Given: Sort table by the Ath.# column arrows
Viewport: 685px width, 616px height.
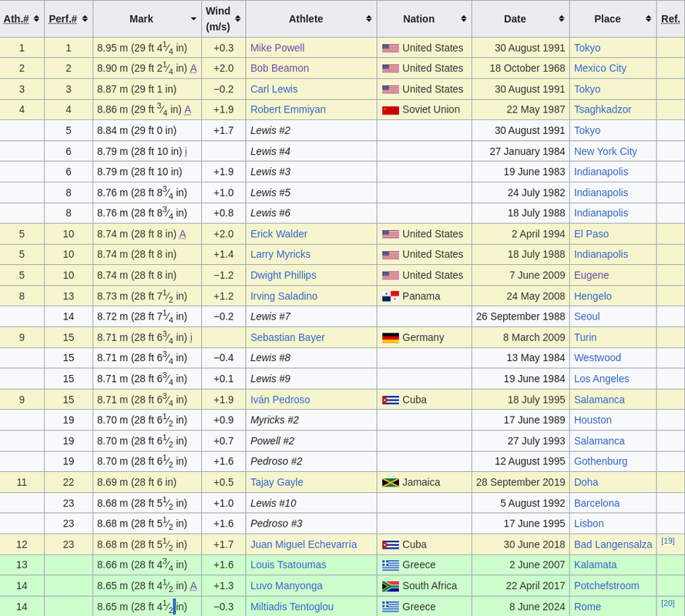Looking at the screenshot, I should (36, 18).
